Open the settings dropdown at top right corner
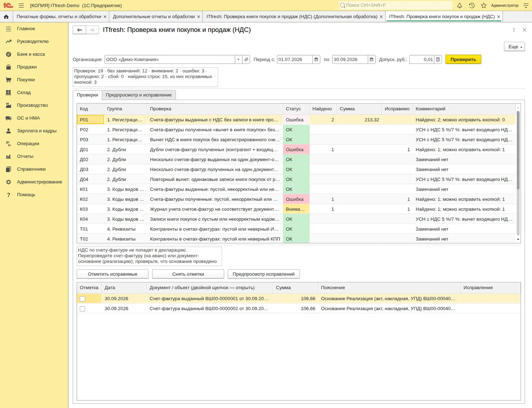Viewport: 532px width, 408px height. pos(526,5)
